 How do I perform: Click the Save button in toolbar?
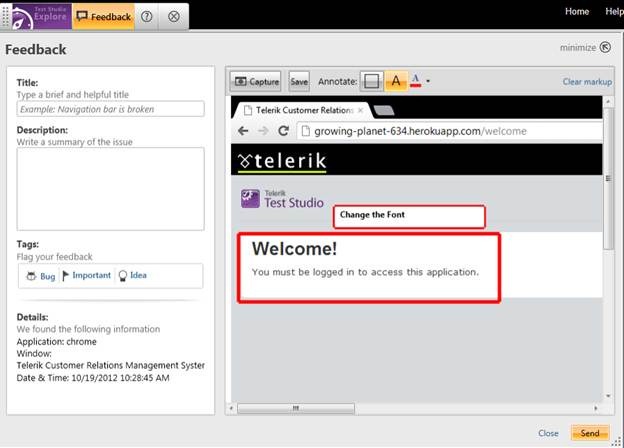point(299,81)
